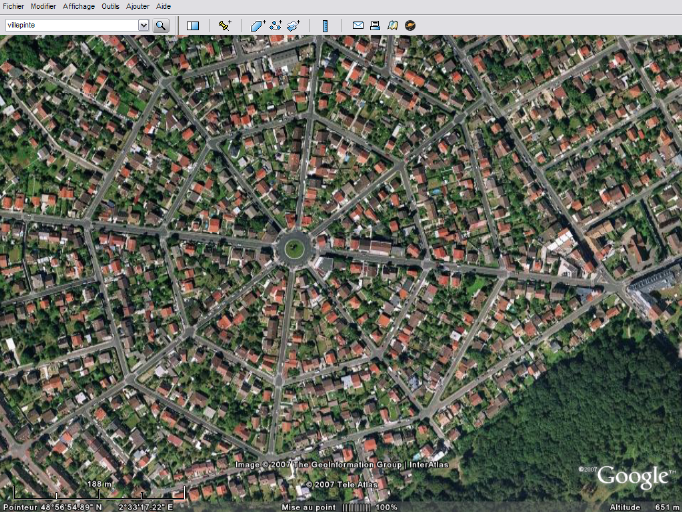Open the Ajouter menu

[137, 6]
